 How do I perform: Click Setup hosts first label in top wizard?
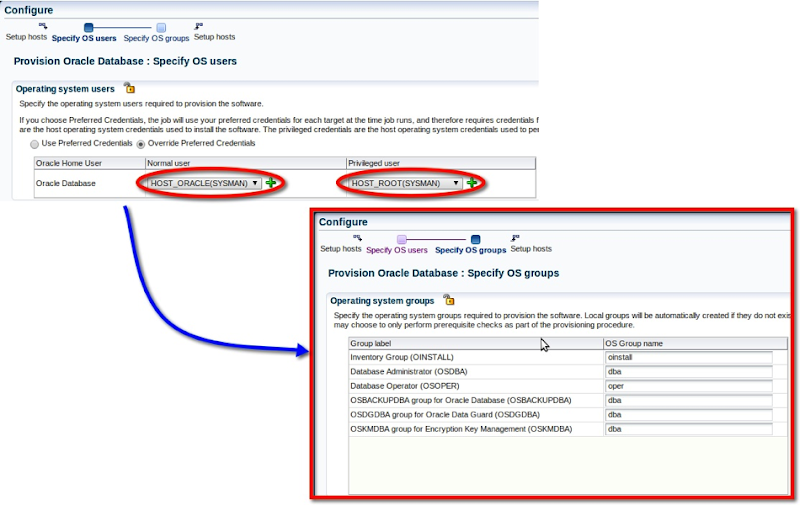27,37
